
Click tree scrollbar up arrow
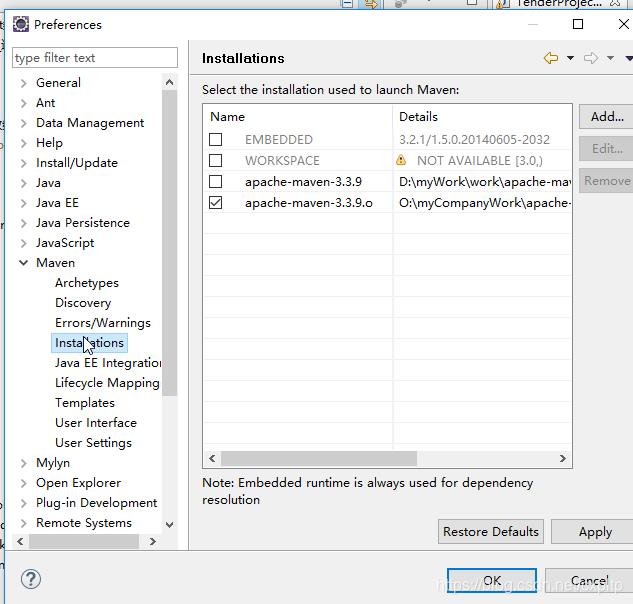[170, 82]
